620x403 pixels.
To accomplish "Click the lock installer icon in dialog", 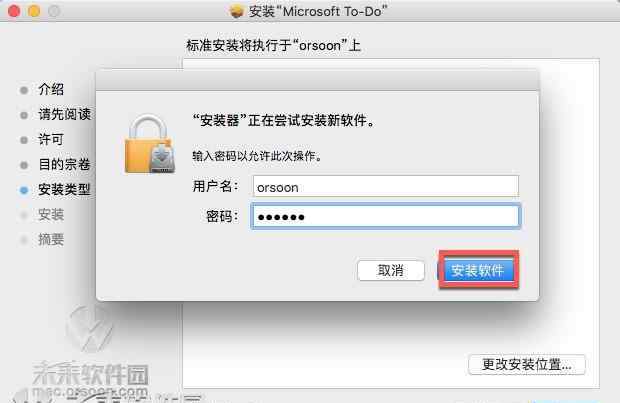I will [150, 144].
